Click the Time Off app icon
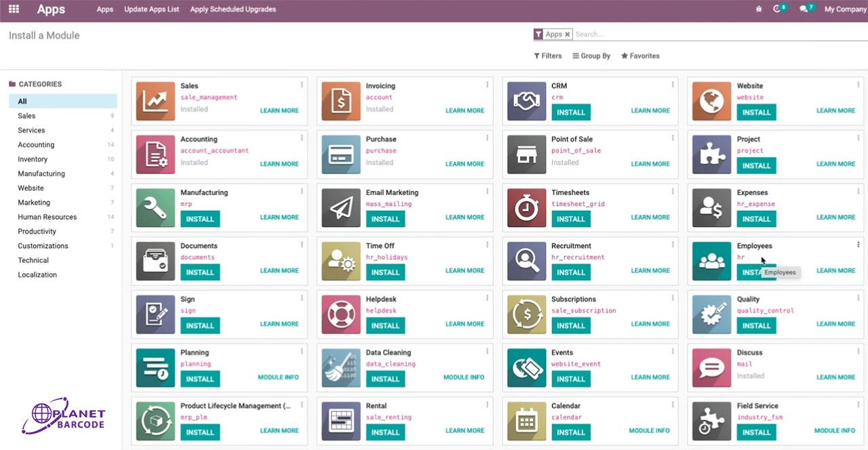The image size is (868, 450). coord(341,261)
